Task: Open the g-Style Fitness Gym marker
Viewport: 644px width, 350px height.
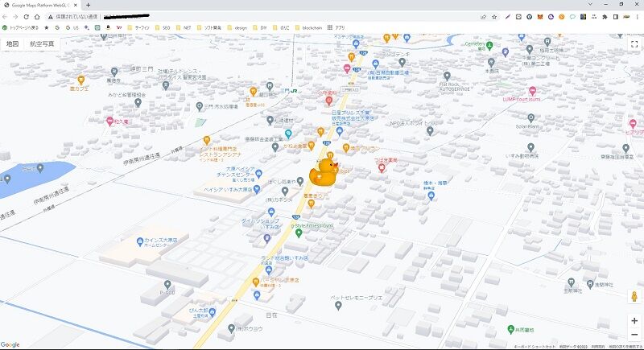Action: coord(299,233)
